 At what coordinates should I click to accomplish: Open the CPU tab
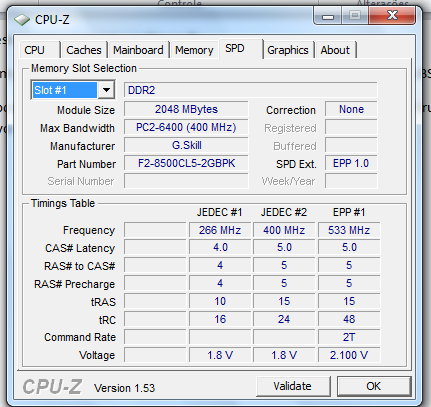click(40, 50)
